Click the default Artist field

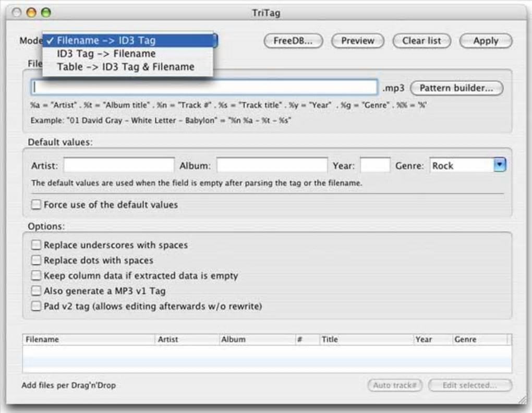(x=119, y=165)
